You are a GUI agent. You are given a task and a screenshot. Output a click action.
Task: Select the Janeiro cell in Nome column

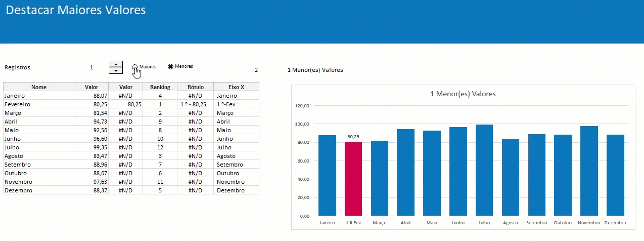point(39,96)
